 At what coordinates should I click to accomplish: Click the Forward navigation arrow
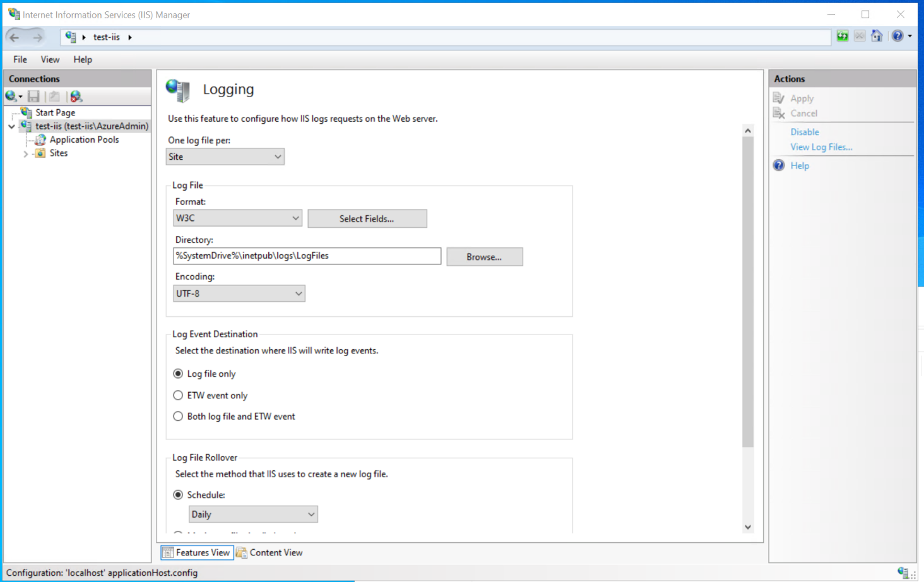coord(38,37)
